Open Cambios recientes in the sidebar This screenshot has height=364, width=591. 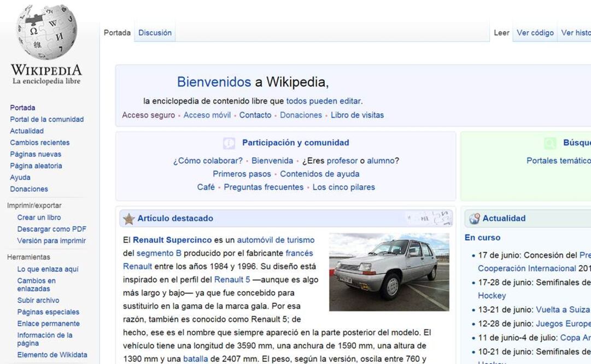[39, 142]
